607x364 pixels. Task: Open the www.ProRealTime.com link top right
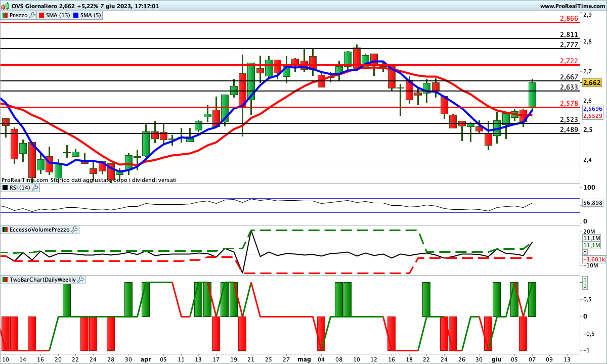point(573,6)
